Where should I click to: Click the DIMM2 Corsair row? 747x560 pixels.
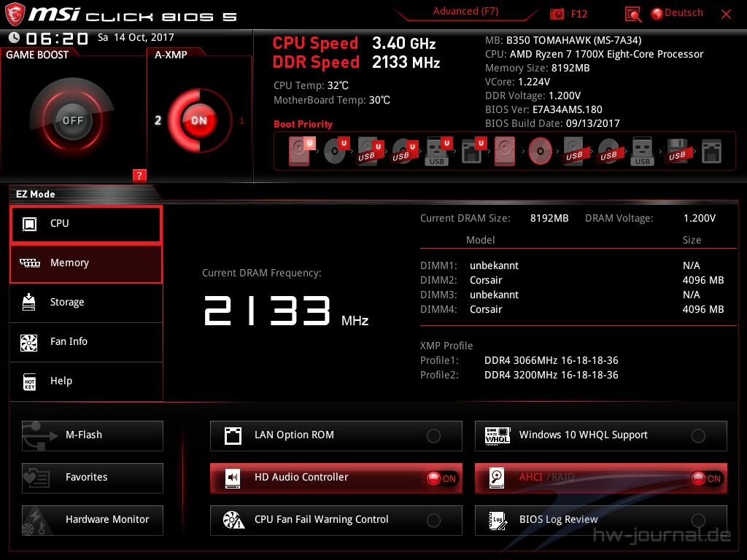[572, 281]
